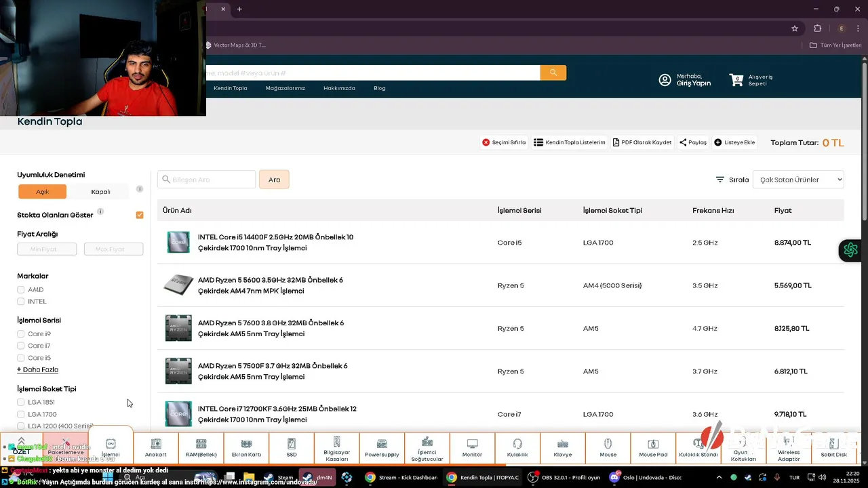Set Uyumluluk Denetimi to Kapalı
The image size is (868, 488).
[x=100, y=192]
